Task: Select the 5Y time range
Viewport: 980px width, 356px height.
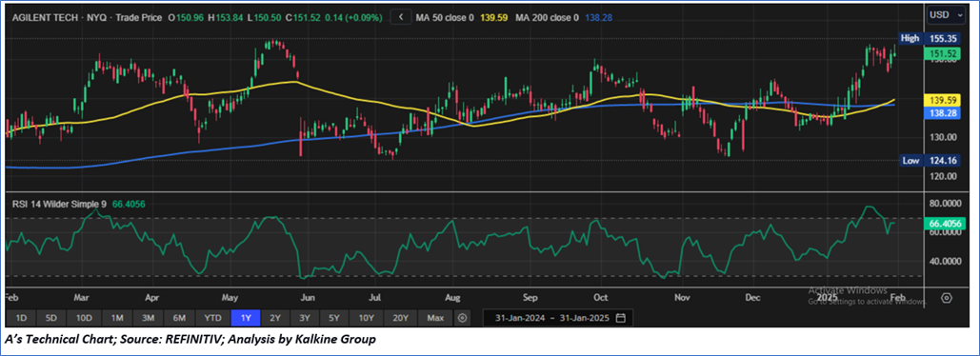Action: point(334,318)
